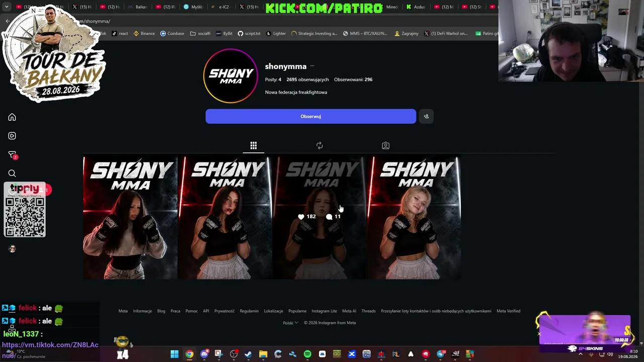644x362 pixels.
Task: Open the Lighter bookmark
Action: tap(276, 34)
